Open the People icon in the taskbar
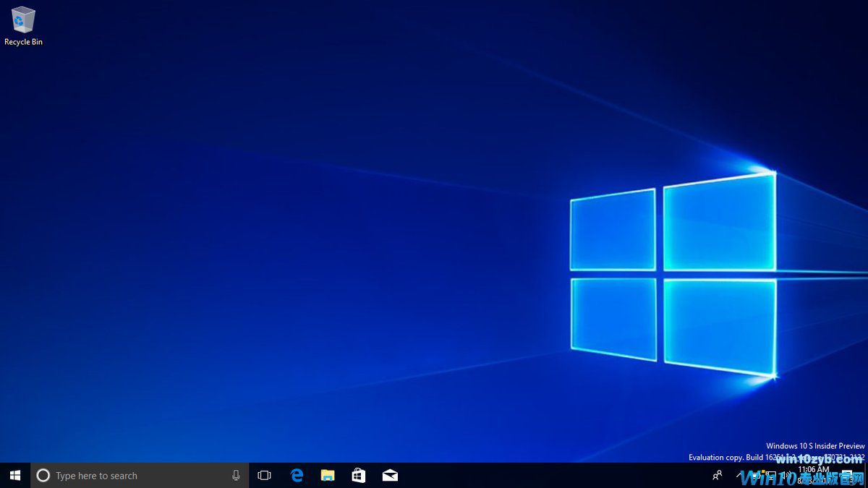The width and height of the screenshot is (868, 488). coord(717,475)
